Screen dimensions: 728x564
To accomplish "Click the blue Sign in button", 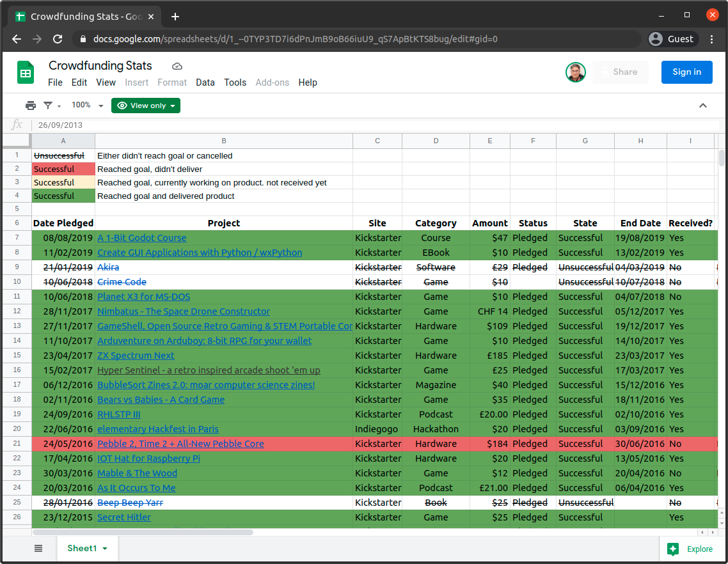I will coord(686,72).
